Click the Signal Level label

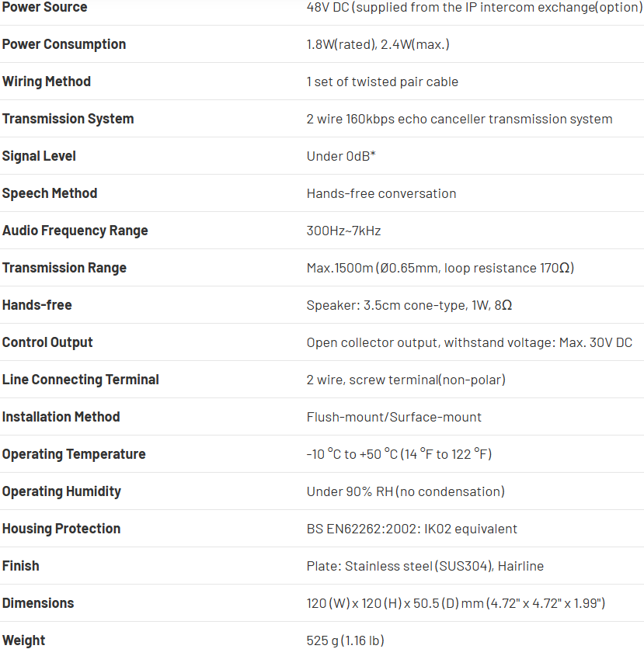[39, 156]
